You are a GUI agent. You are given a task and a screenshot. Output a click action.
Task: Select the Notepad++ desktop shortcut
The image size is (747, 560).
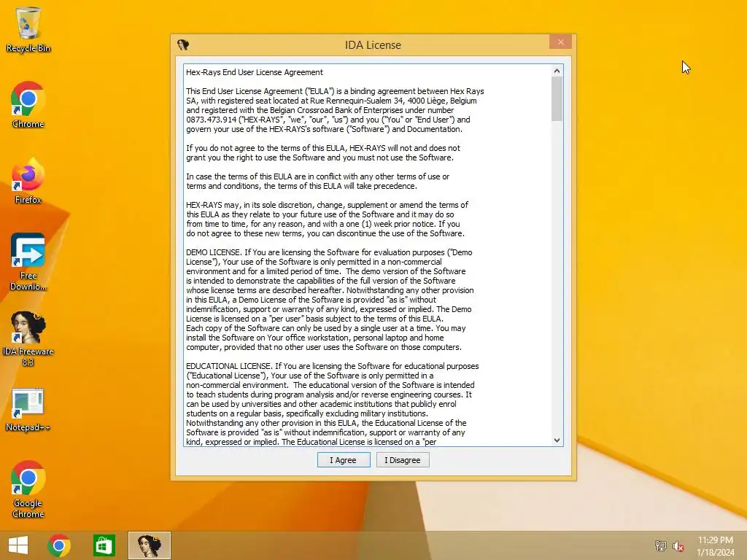pos(28,410)
